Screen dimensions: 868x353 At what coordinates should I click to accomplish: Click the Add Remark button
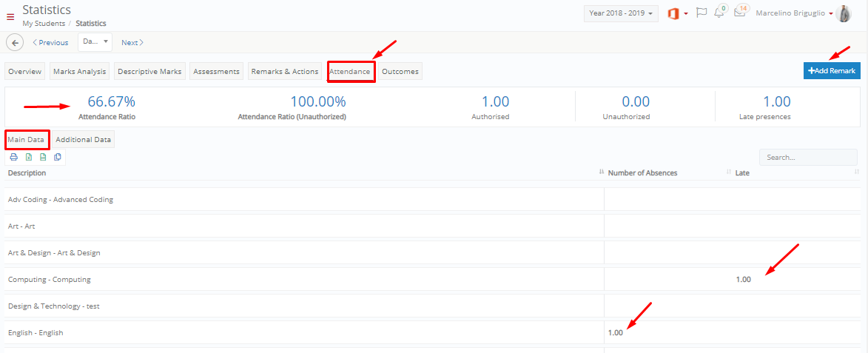[x=832, y=71]
